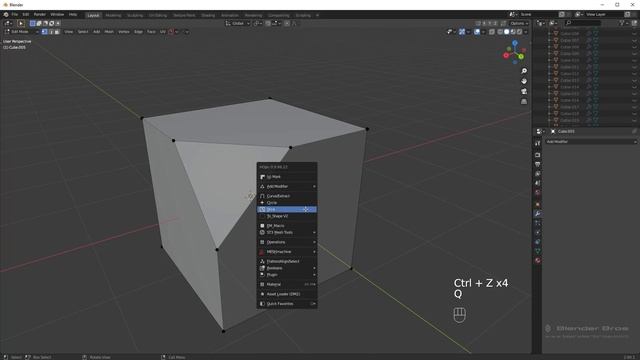Open the Vertex menu in viewport header
The width and height of the screenshot is (640, 360).
click(124, 31)
